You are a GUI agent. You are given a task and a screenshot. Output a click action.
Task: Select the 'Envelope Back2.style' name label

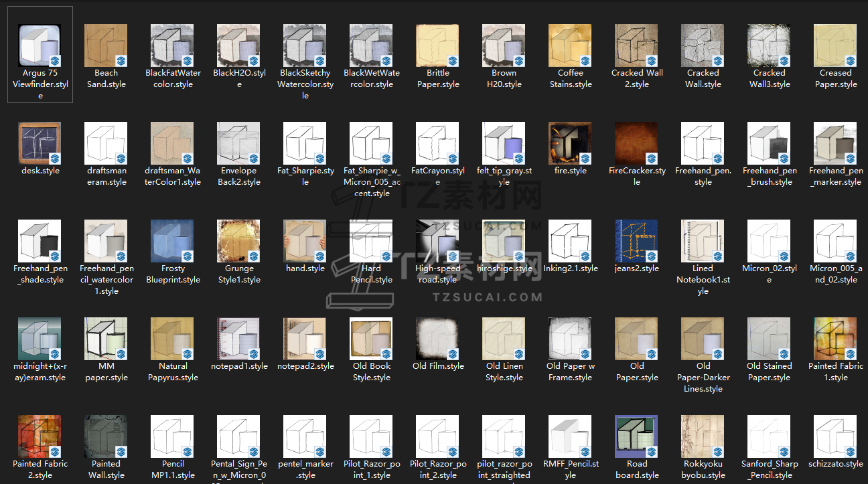[239, 176]
